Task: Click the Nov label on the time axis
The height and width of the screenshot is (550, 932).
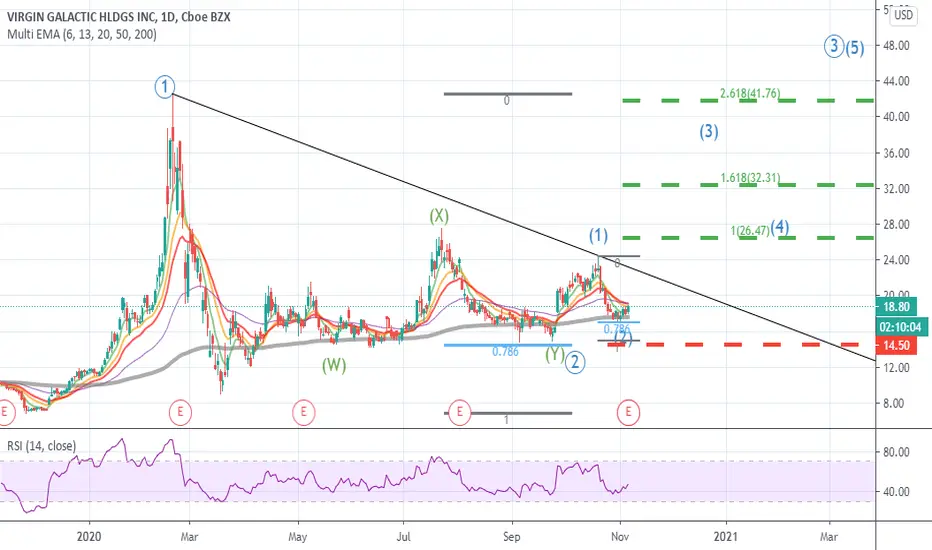Action: (620, 537)
